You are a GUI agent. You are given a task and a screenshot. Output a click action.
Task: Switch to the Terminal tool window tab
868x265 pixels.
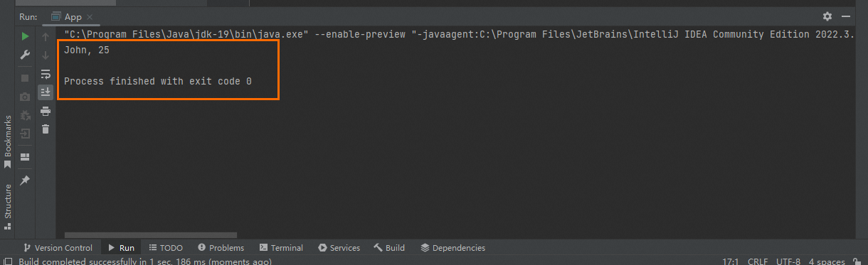click(282, 248)
